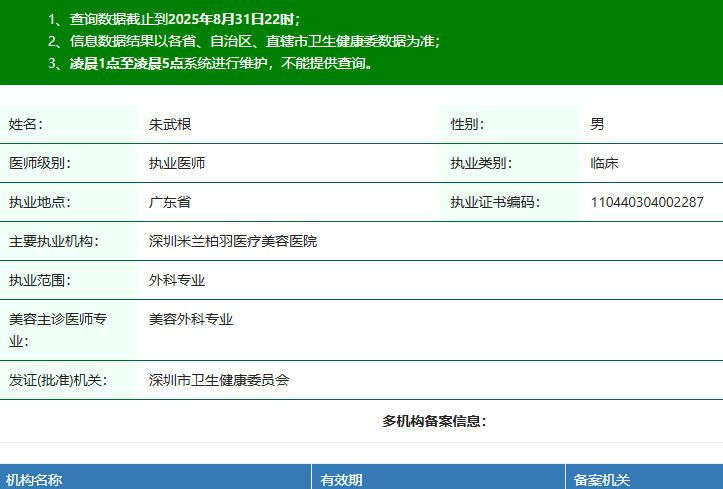The image size is (723, 489).
Task: Select the 临床 practice category value
Action: [604, 163]
